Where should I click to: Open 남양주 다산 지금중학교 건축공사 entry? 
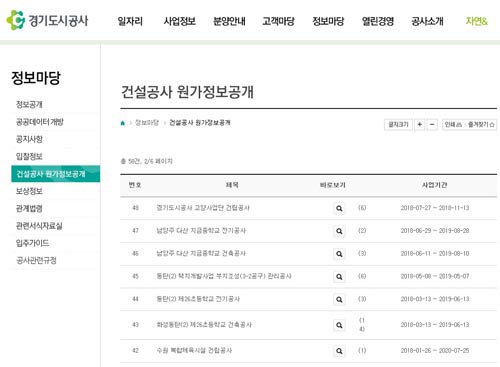(x=201, y=254)
